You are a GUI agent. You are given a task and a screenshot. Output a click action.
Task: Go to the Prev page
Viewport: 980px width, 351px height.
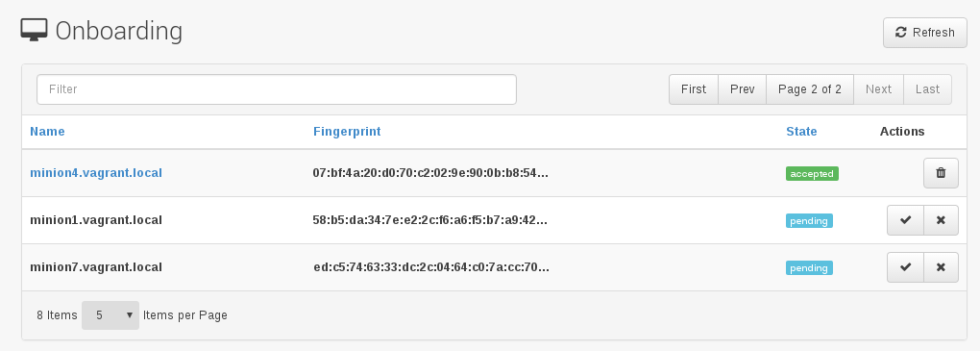[x=743, y=89]
